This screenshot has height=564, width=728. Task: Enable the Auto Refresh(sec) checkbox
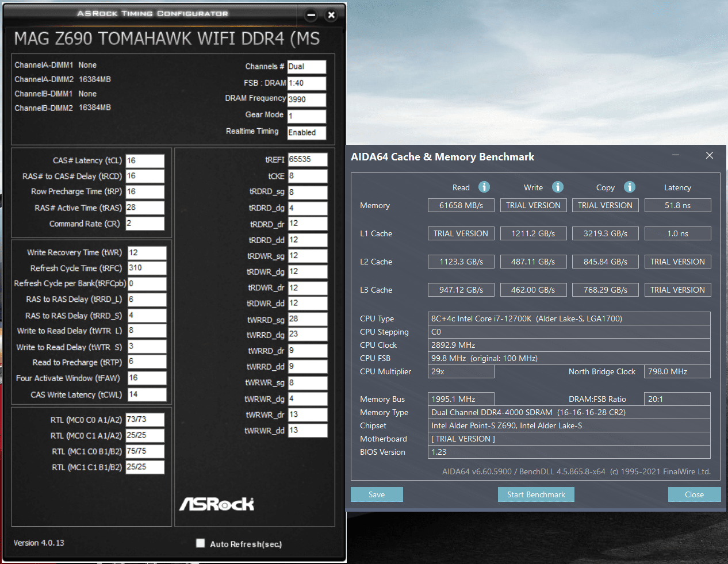click(x=200, y=543)
